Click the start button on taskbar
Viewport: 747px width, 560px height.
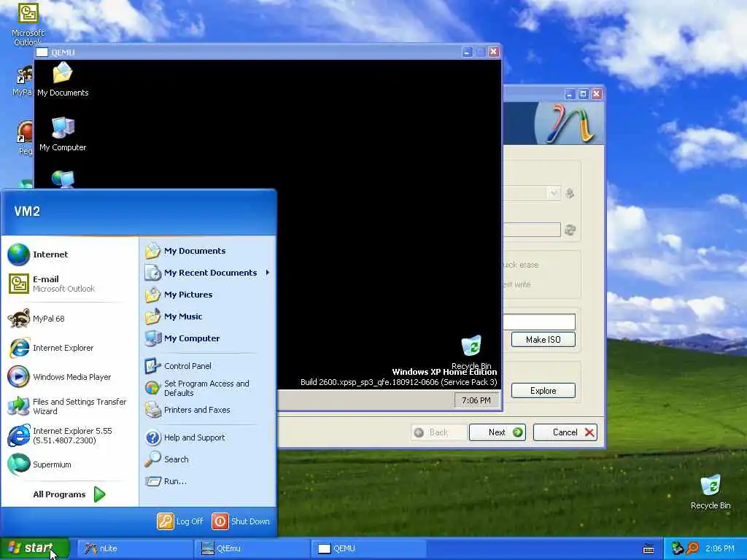coord(34,548)
